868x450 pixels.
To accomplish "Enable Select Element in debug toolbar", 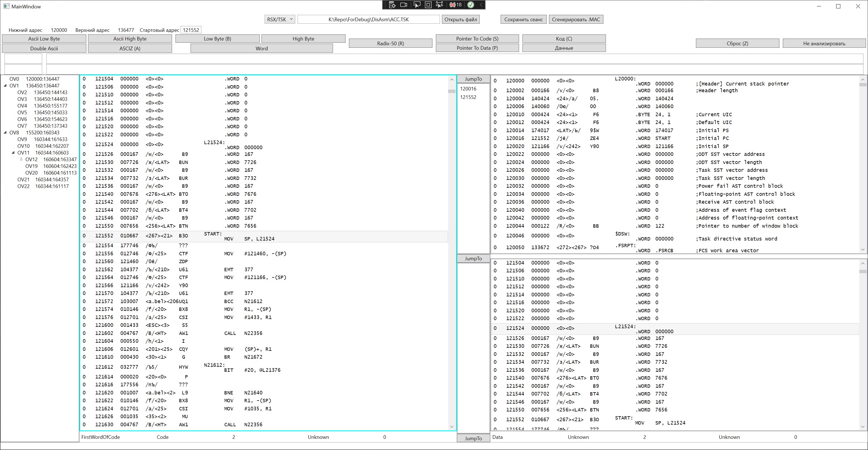I will point(417,5).
